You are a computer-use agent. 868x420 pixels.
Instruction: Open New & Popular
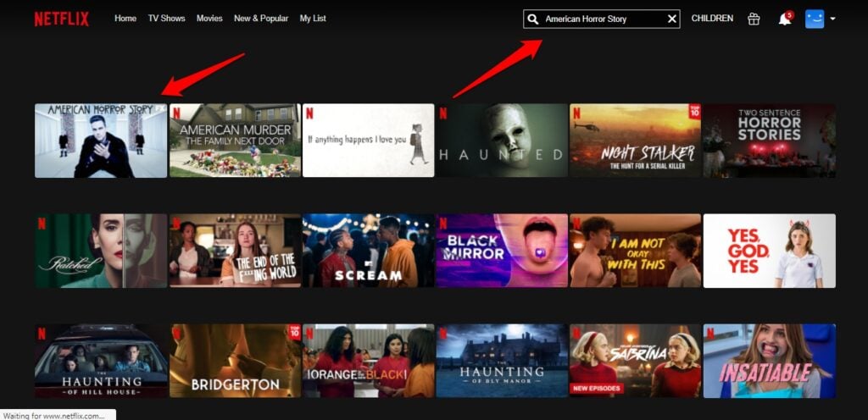(x=261, y=19)
